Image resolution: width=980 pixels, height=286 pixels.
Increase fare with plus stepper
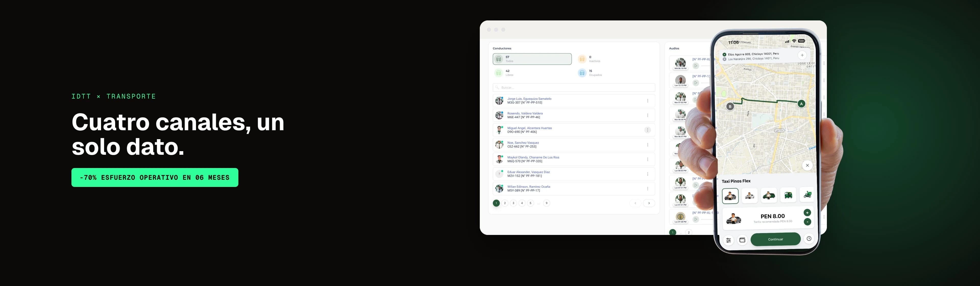point(807,212)
